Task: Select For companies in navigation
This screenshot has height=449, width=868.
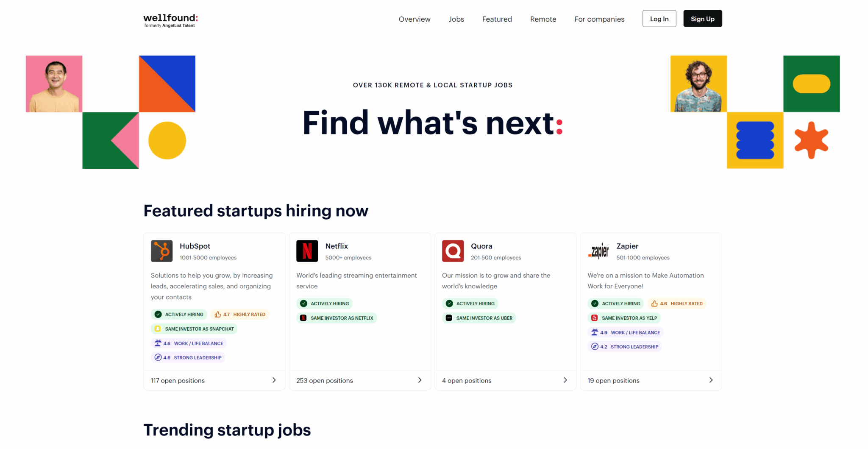Action: 599,19
